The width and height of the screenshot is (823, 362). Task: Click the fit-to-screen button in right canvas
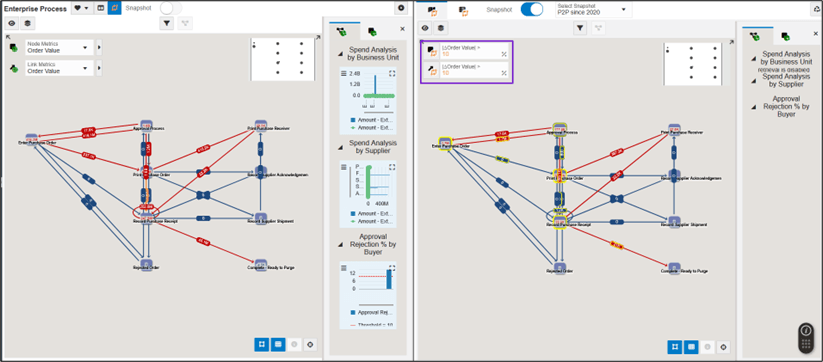tap(676, 347)
